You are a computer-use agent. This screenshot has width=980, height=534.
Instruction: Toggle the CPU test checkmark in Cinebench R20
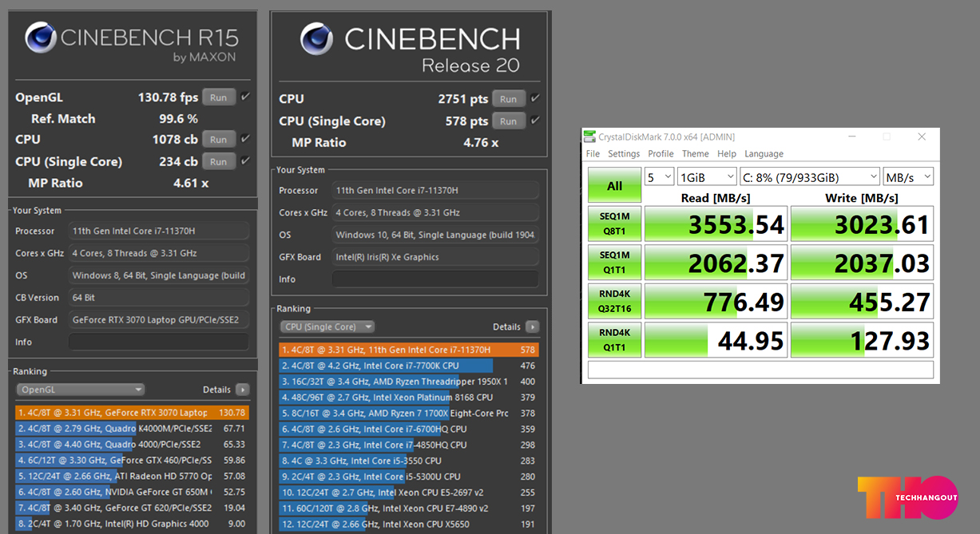tap(535, 99)
